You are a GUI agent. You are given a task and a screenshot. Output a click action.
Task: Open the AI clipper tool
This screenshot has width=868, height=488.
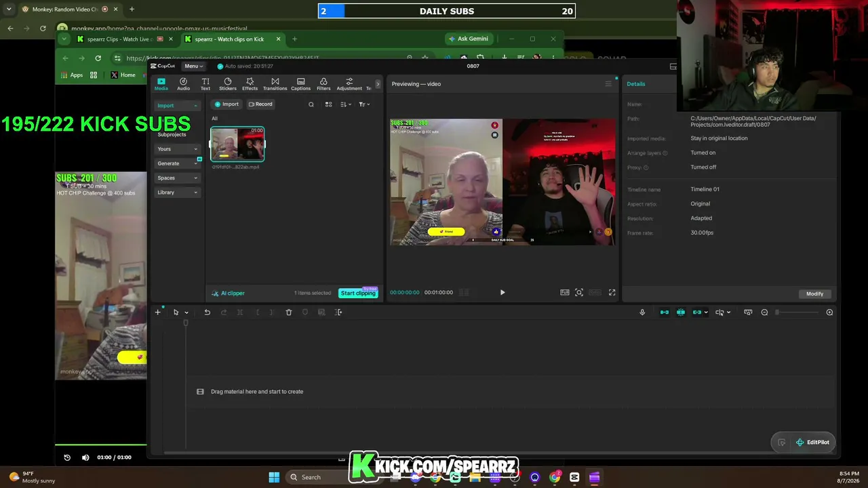pyautogui.click(x=228, y=293)
